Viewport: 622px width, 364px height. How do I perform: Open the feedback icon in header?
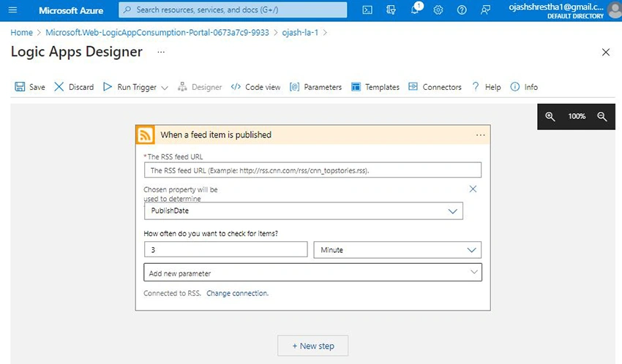(x=485, y=10)
